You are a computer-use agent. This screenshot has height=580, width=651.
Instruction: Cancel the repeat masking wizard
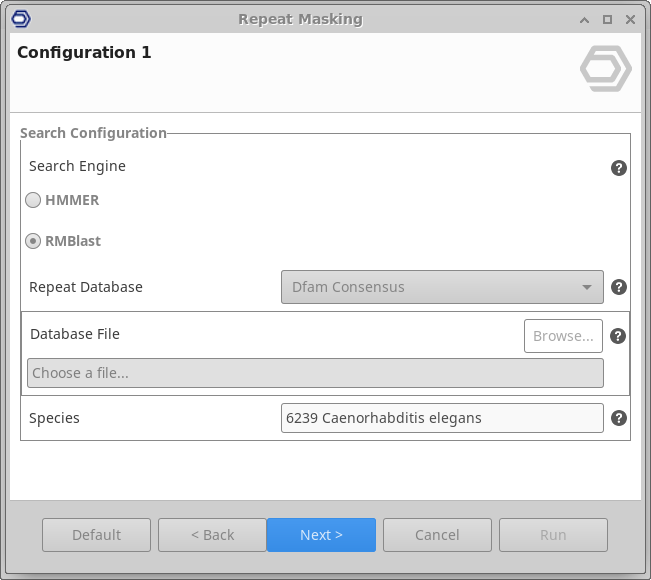point(437,535)
